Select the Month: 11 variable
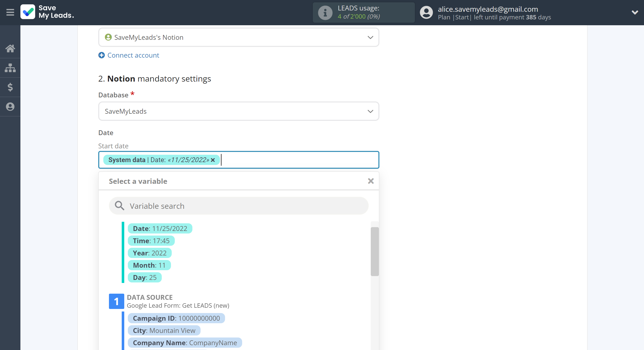The image size is (644, 350). coord(149,265)
